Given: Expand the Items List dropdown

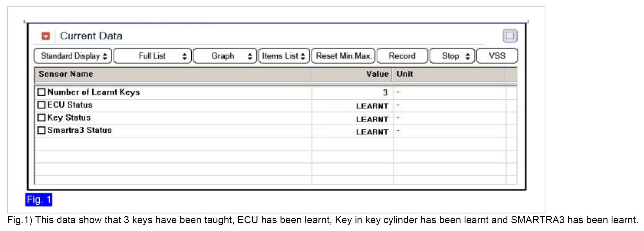Looking at the screenshot, I should tap(284, 56).
